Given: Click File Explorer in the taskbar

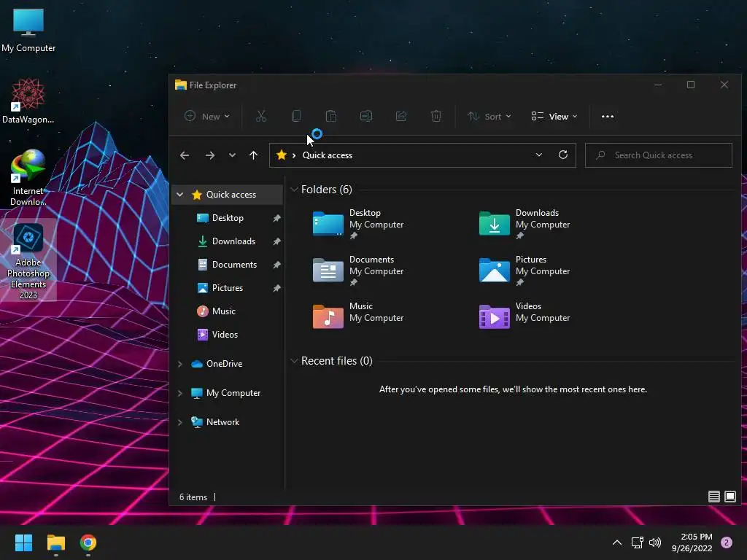Looking at the screenshot, I should (55, 542).
